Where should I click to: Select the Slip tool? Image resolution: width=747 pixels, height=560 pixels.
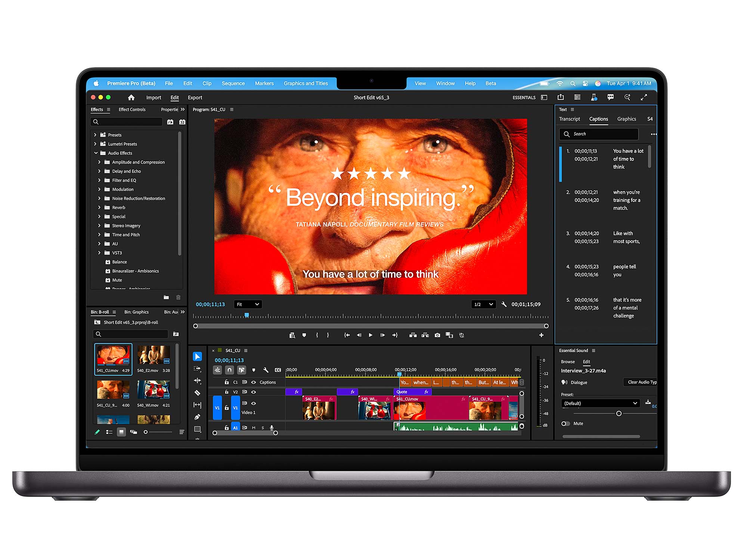point(197,405)
